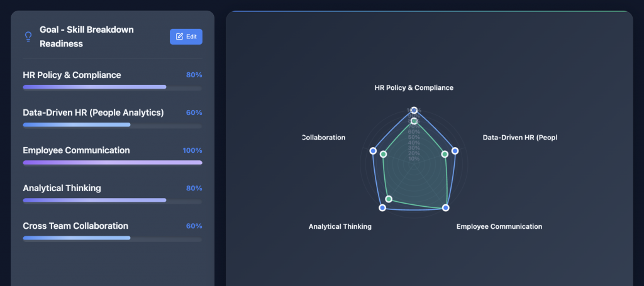Click the Goal - Skill Breakdown Readiness title
Screen dimensions: 644x286
87,36
